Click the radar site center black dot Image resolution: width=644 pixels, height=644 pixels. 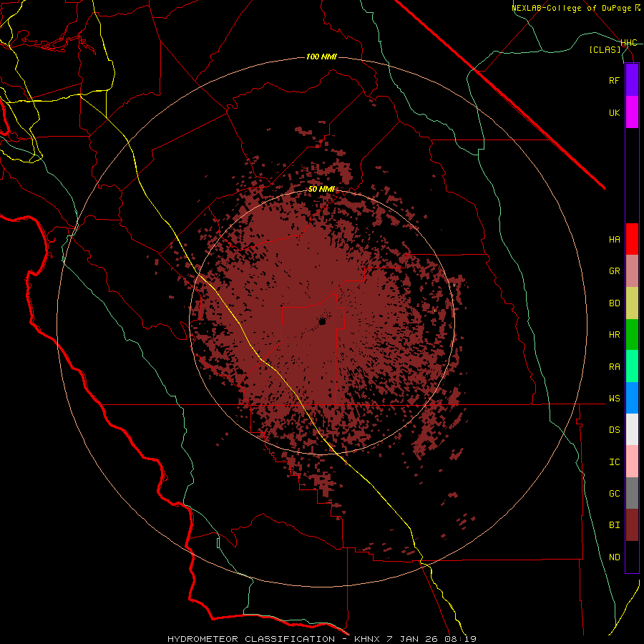tap(322, 321)
